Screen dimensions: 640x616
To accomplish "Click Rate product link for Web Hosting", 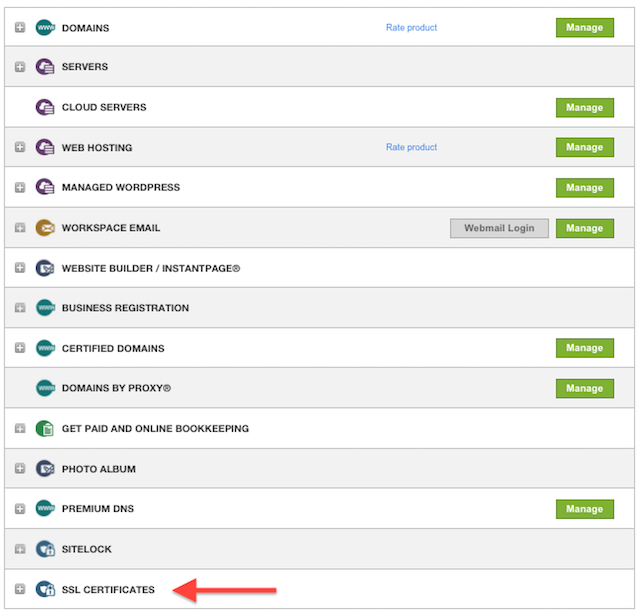I will pyautogui.click(x=411, y=147).
